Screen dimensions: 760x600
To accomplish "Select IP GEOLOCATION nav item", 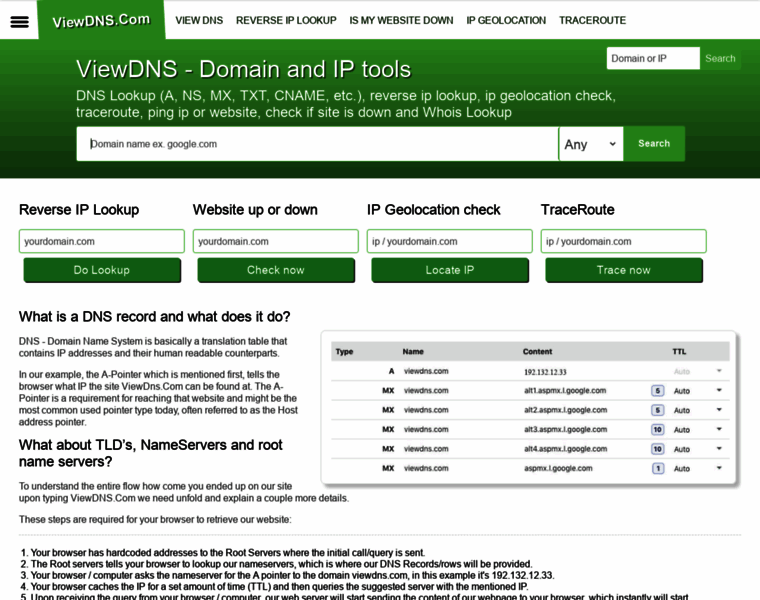I will pos(506,20).
